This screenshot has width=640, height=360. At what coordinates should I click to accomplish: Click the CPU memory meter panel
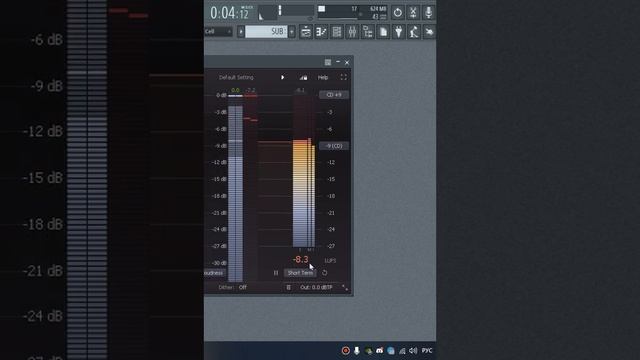pyautogui.click(x=352, y=12)
